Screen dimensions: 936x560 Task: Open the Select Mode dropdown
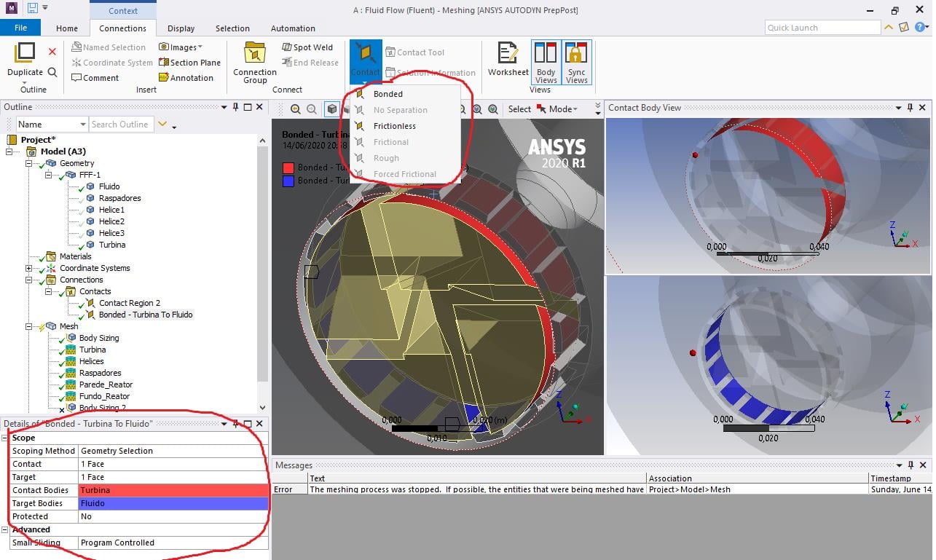pyautogui.click(x=557, y=109)
